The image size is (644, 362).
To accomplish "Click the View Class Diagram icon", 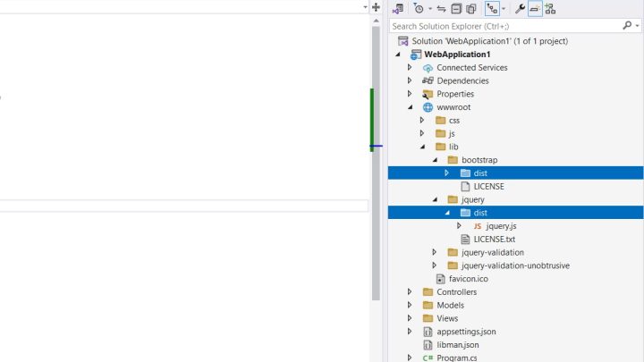I will coord(550,9).
